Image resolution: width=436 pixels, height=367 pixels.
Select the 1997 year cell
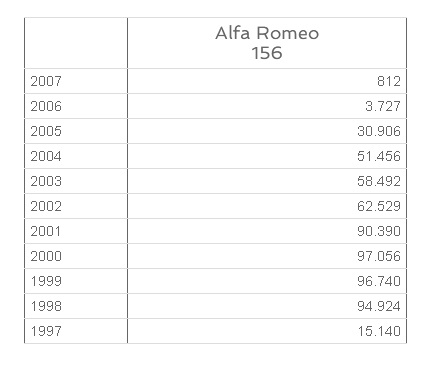click(x=76, y=331)
